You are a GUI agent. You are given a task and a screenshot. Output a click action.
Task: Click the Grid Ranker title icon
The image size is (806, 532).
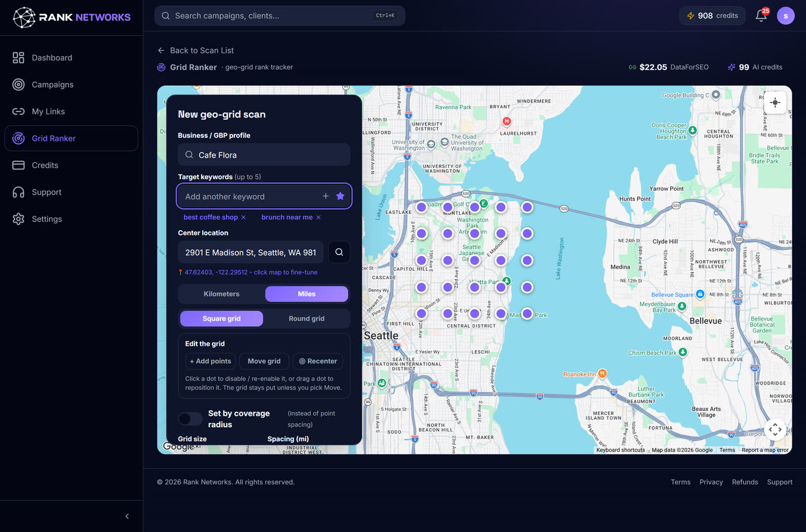pyautogui.click(x=161, y=67)
